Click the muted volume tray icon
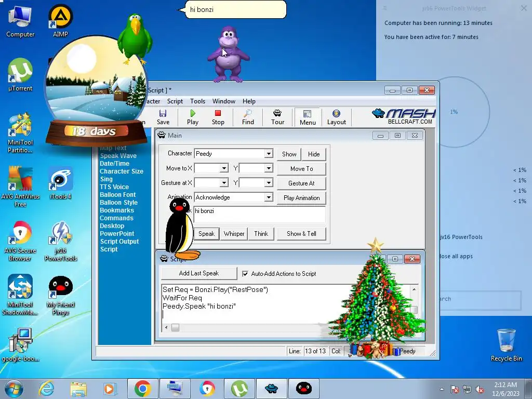This screenshot has height=399, width=532. point(480,390)
